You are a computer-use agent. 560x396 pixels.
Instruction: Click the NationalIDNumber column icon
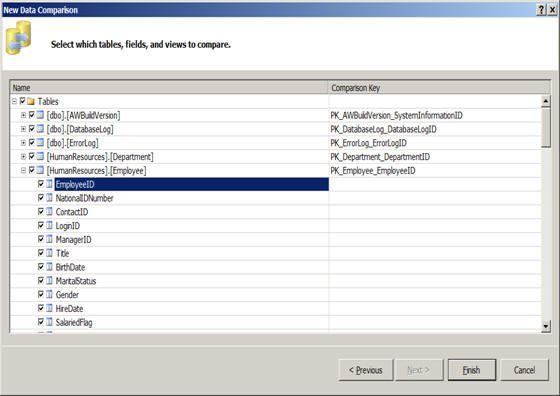(49, 198)
